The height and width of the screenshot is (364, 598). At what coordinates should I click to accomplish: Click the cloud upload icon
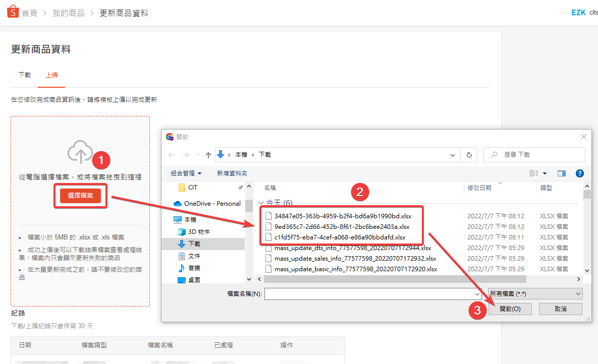click(80, 152)
